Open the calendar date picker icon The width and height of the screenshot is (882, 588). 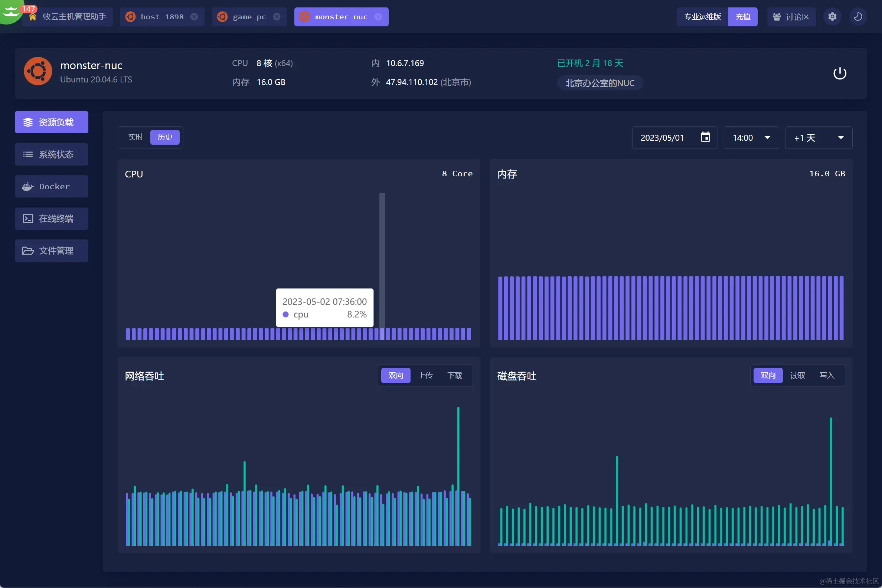(705, 137)
